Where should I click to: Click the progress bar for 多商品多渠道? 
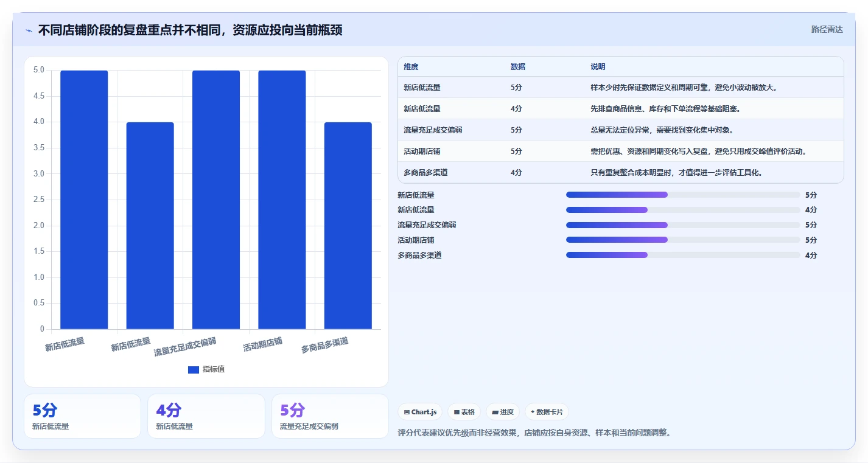683,255
